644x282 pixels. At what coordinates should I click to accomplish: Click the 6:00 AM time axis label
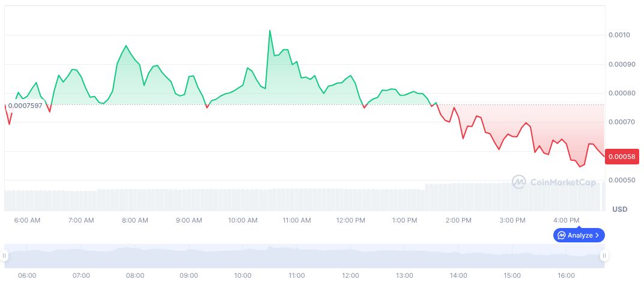coord(27,220)
